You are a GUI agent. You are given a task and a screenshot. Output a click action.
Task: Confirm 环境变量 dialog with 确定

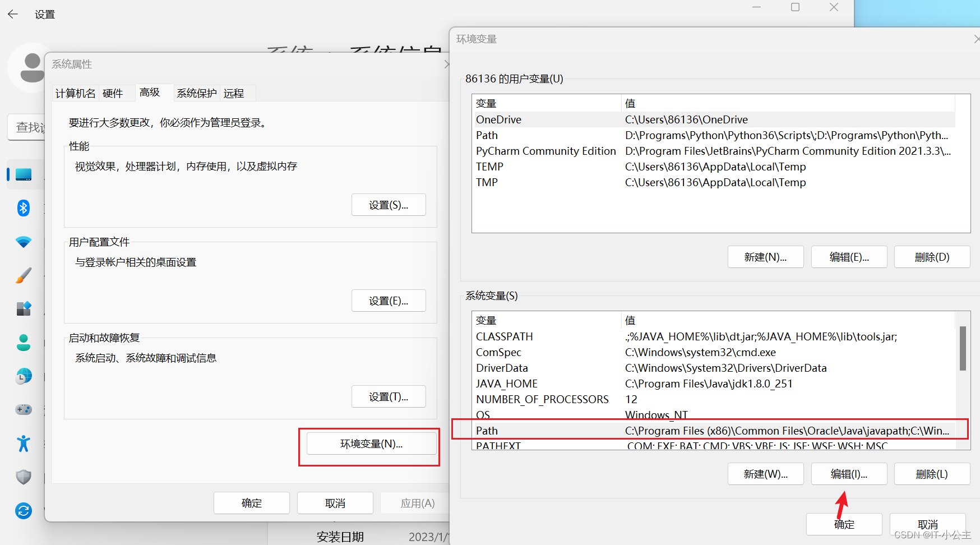coord(844,524)
